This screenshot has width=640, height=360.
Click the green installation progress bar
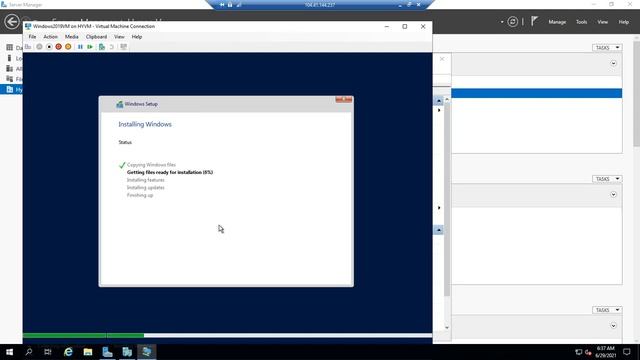point(83,336)
